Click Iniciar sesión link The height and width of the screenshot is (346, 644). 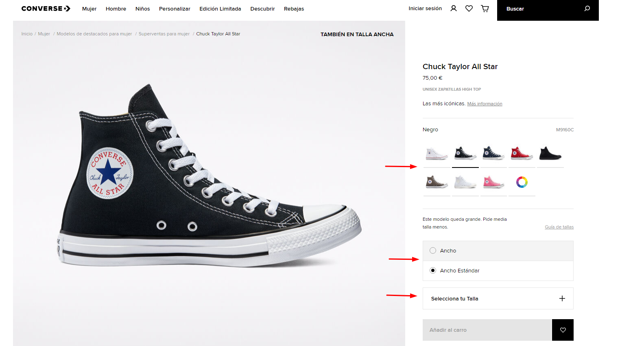tap(425, 9)
